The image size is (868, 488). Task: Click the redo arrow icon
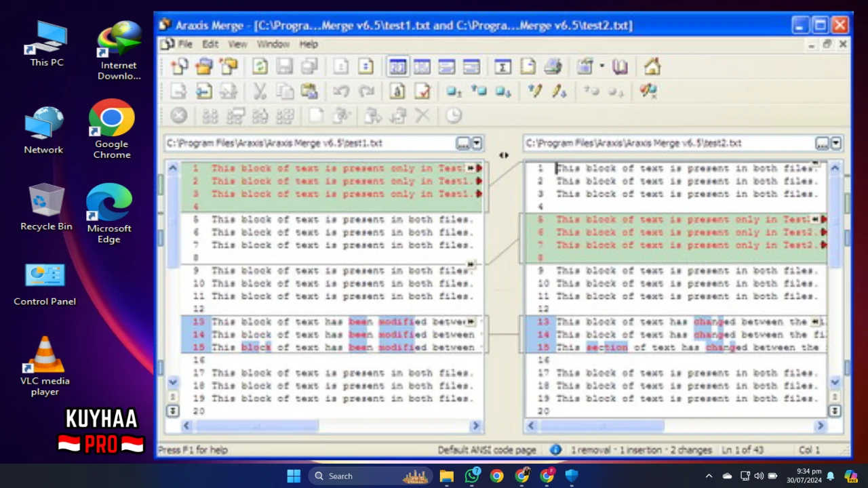tap(366, 91)
